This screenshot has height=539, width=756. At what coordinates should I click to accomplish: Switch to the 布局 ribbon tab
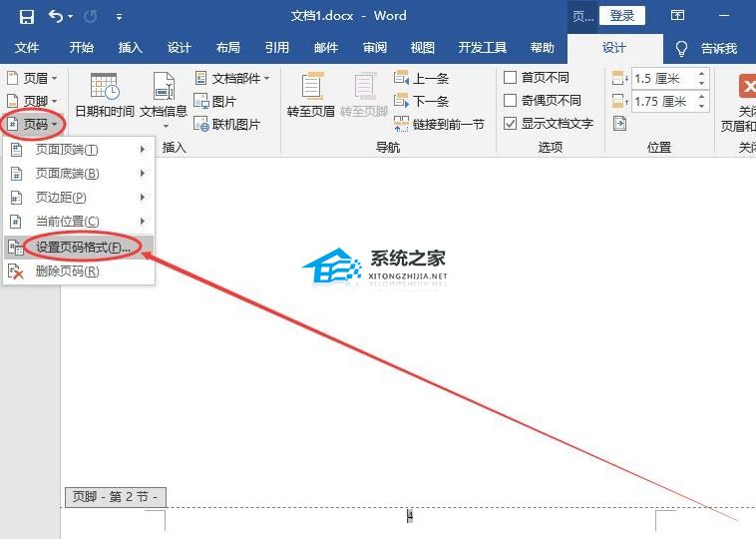coord(228,47)
